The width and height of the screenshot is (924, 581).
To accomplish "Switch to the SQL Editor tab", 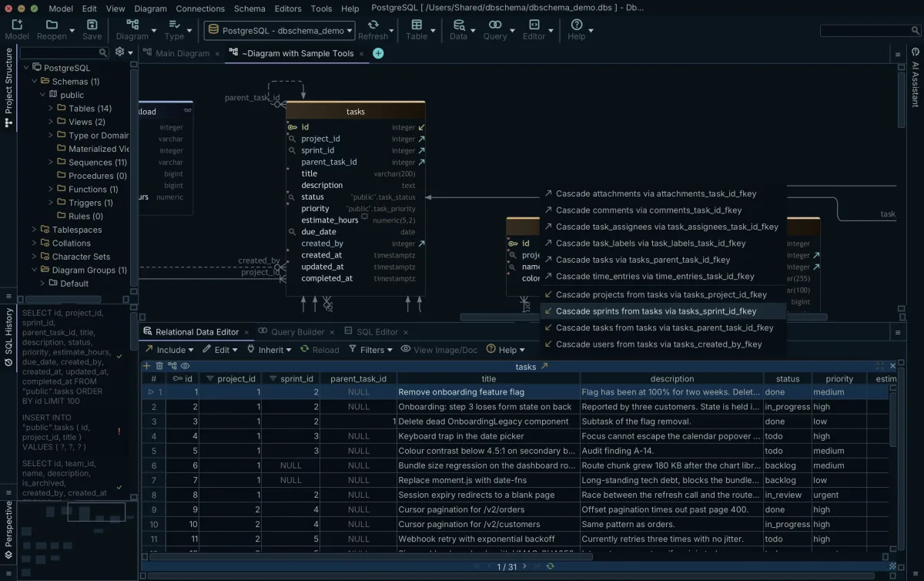I will tap(377, 332).
